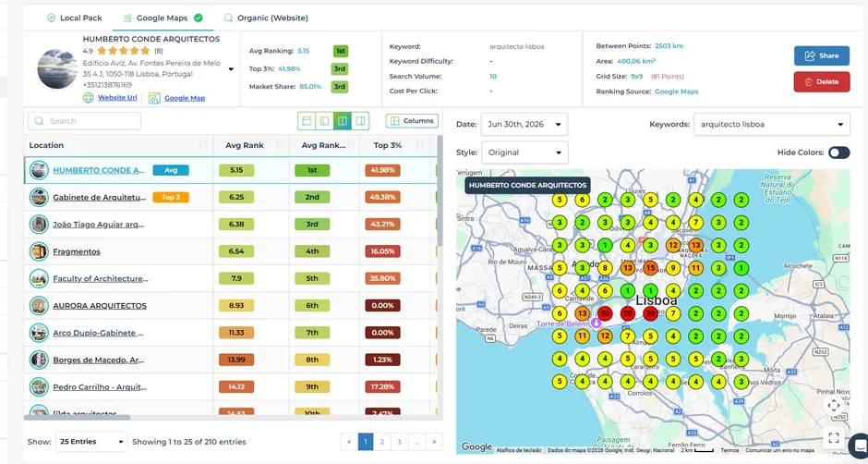Open the Keywords dropdown arquitecto lisboa

pyautogui.click(x=772, y=124)
